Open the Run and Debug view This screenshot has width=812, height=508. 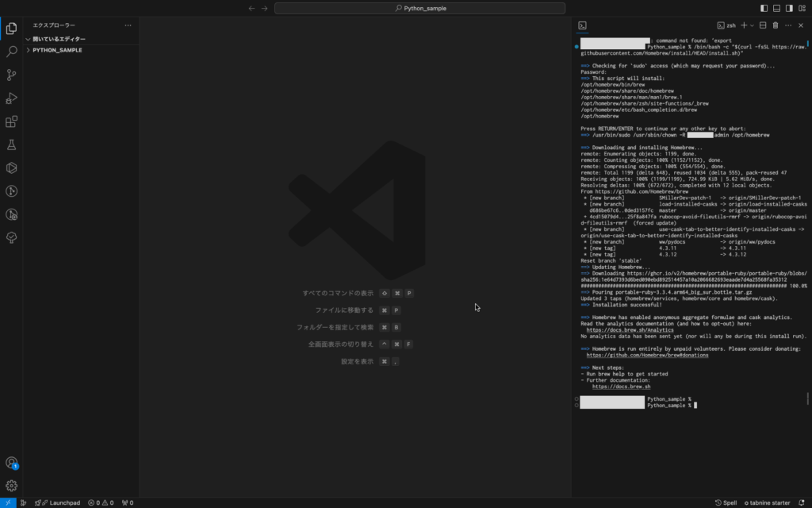coord(11,98)
